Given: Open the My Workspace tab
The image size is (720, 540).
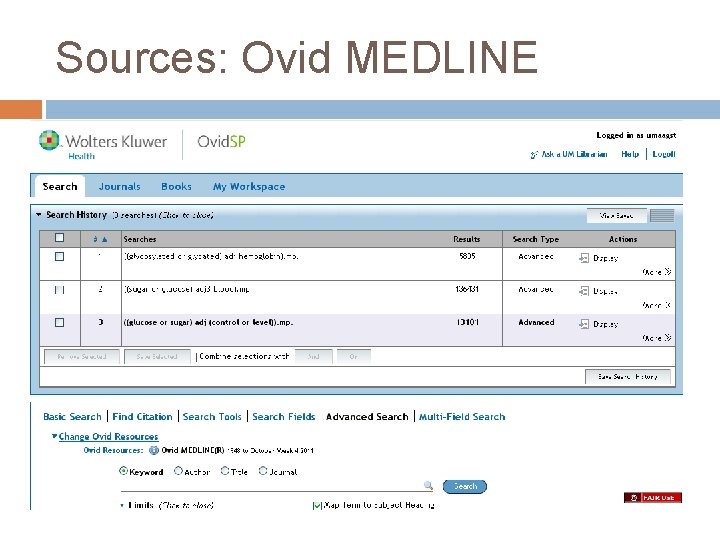Looking at the screenshot, I should 249,186.
